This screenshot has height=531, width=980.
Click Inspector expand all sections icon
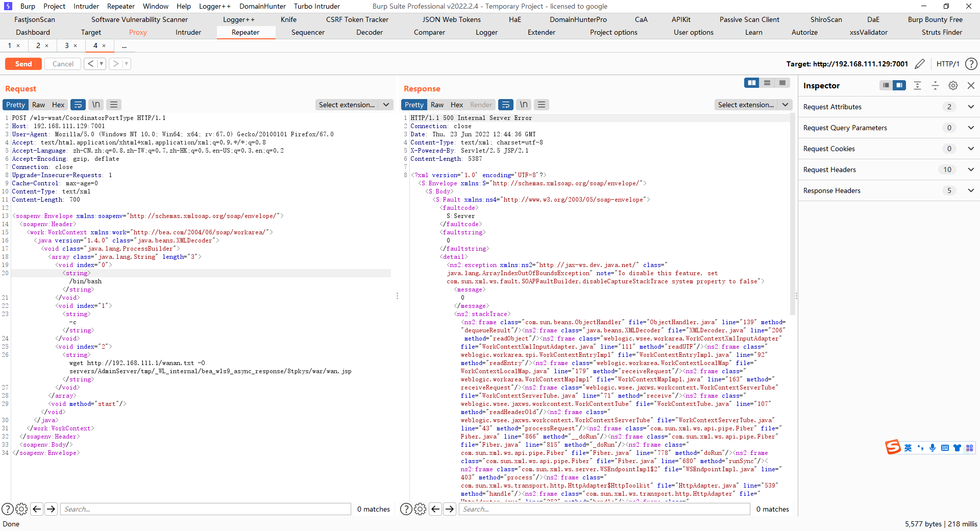point(917,85)
